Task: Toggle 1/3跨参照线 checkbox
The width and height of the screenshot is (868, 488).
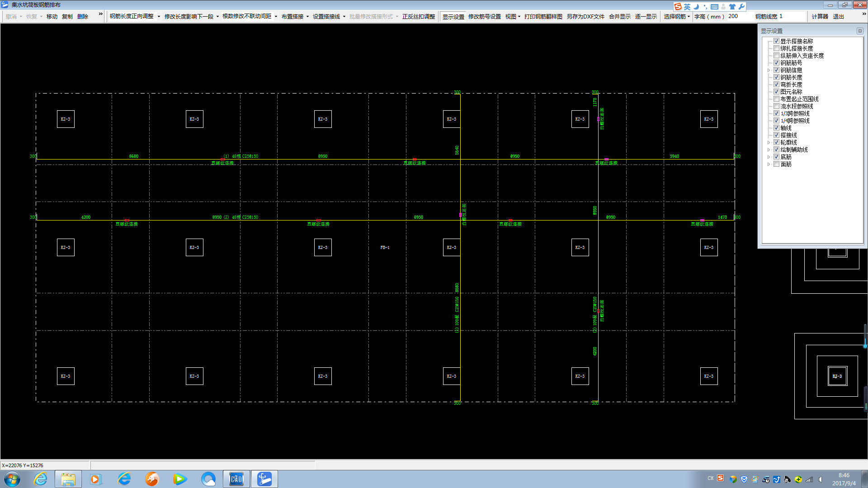Action: pos(776,113)
